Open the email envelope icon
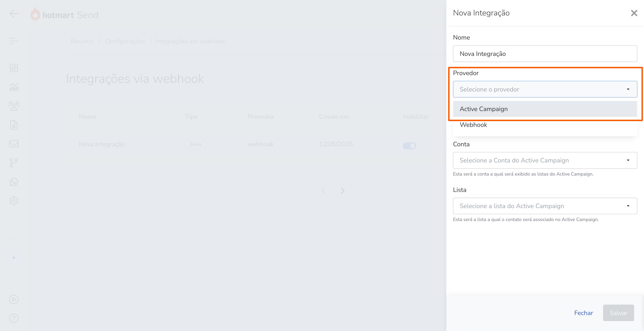This screenshot has width=644, height=331. tap(14, 144)
